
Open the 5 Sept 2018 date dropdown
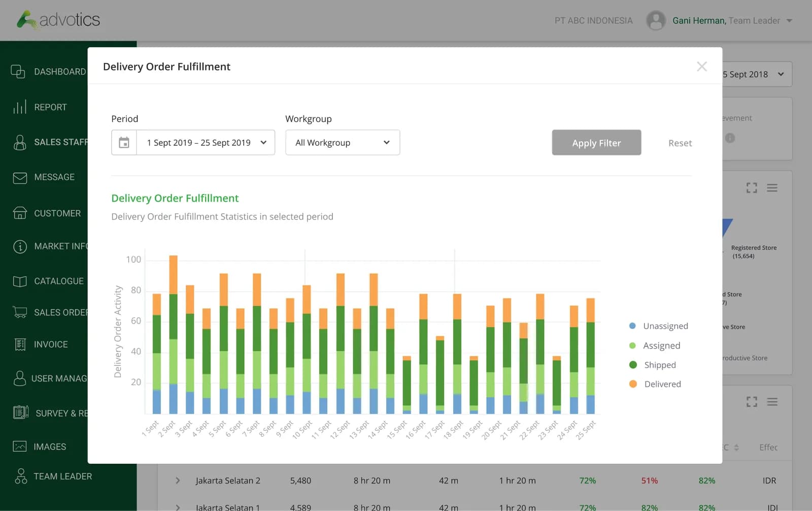[757, 74]
